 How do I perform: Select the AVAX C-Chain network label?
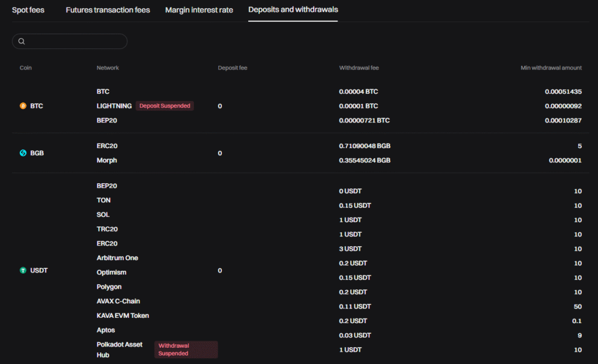[x=119, y=301]
